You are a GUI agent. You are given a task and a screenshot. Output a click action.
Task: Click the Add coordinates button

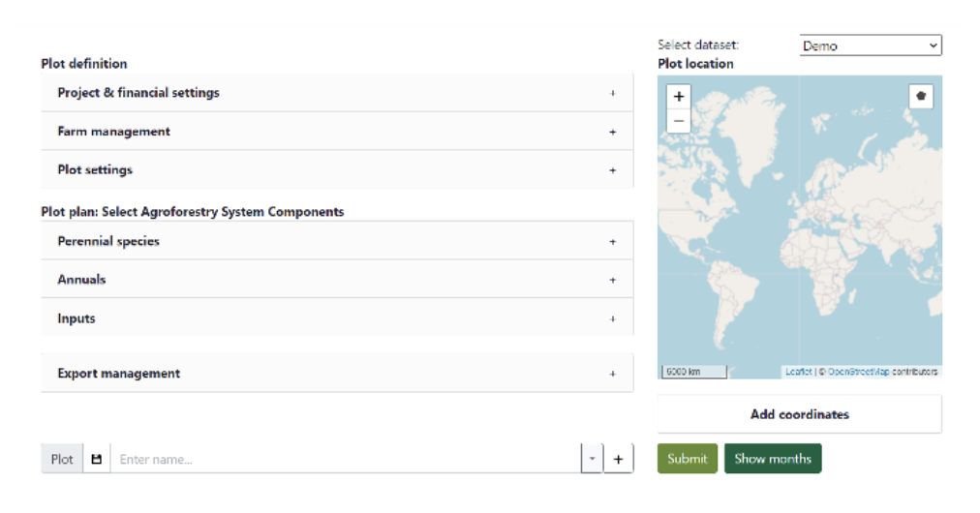[799, 414]
